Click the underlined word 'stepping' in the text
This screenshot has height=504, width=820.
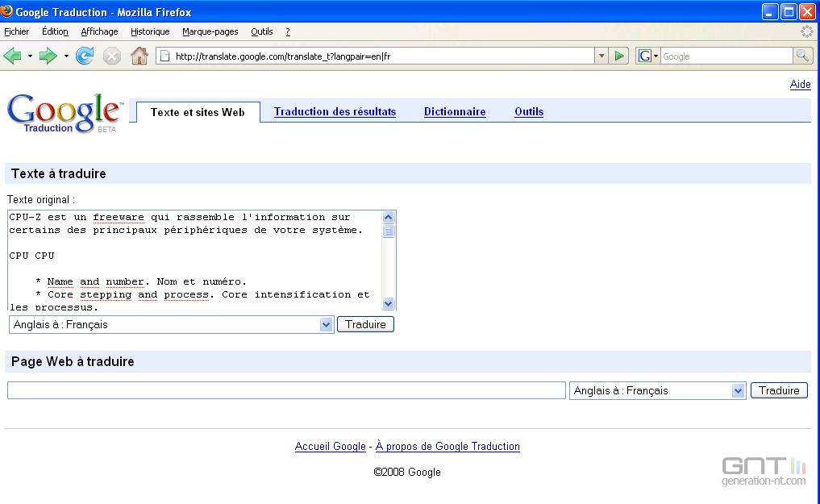coord(106,295)
